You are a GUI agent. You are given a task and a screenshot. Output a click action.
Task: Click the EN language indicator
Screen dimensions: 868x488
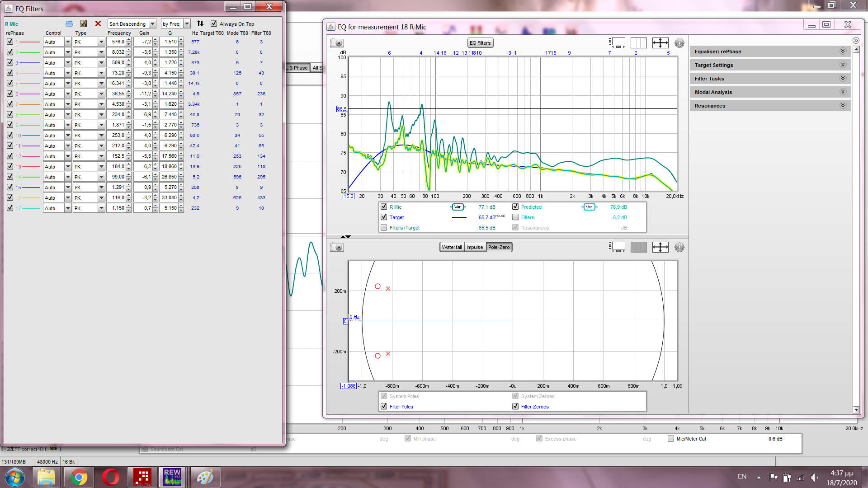tap(742, 477)
